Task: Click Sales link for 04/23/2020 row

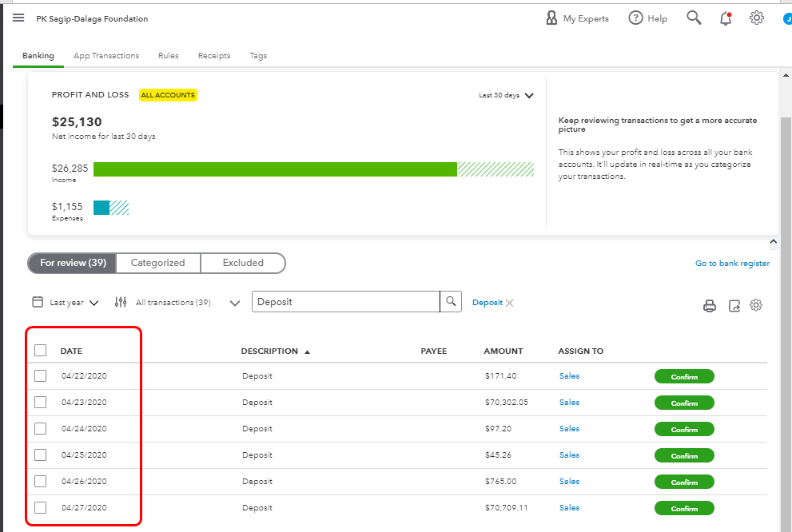Action: tap(569, 403)
